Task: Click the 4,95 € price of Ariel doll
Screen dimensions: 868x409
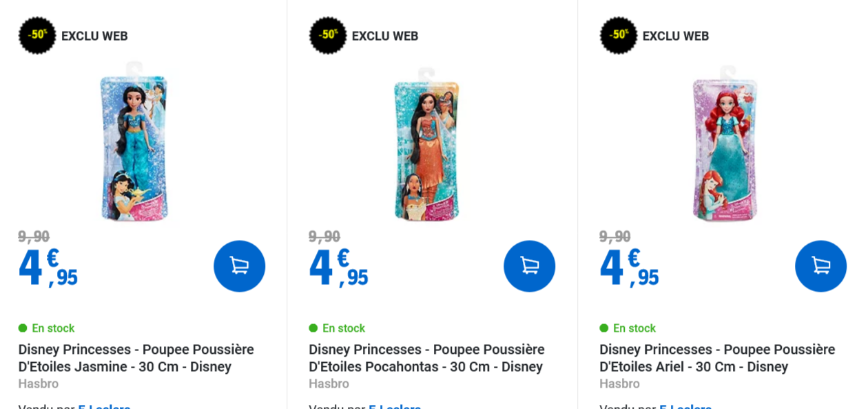Action: click(629, 268)
